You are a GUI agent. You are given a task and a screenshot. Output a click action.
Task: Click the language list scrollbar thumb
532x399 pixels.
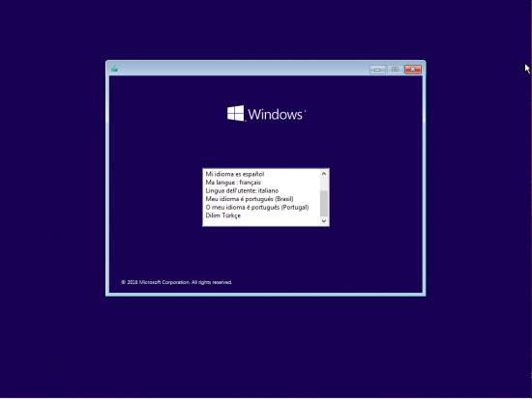(x=324, y=204)
